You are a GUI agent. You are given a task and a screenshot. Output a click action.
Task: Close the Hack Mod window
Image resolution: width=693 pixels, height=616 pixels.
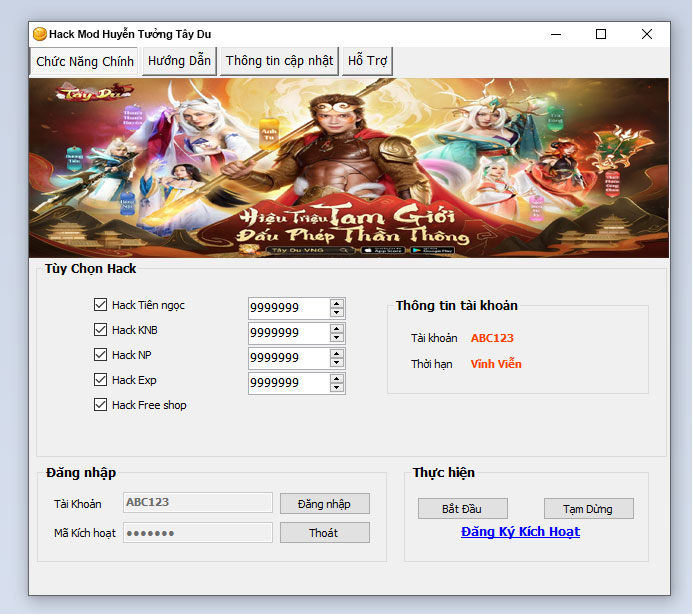pos(647,34)
